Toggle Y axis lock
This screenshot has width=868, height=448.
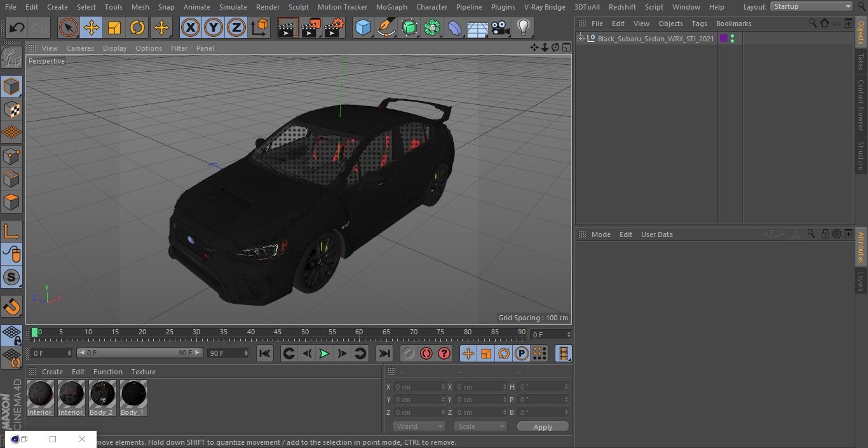tap(214, 27)
